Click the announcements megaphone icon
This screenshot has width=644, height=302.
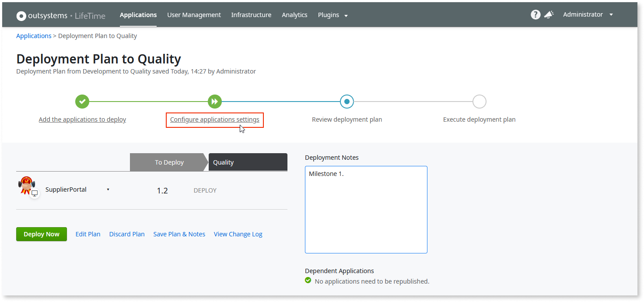[x=549, y=14]
